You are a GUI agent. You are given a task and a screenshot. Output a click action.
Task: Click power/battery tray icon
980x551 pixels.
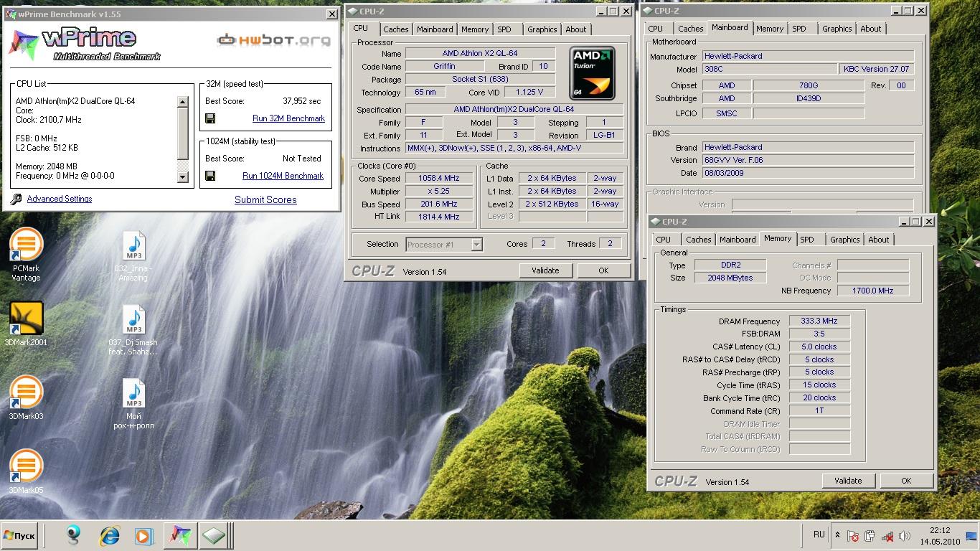(870, 536)
